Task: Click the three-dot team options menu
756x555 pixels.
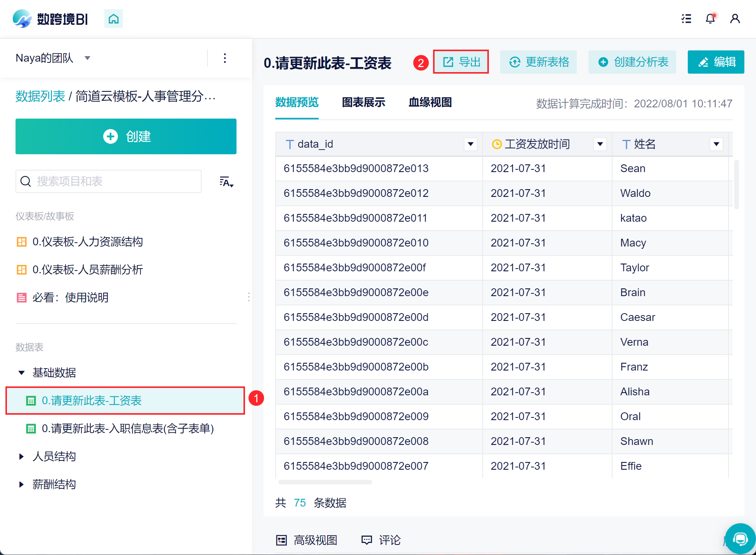Action: [x=225, y=58]
